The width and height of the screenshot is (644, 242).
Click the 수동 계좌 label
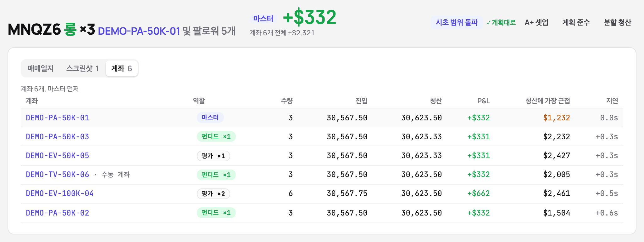pyautogui.click(x=115, y=175)
